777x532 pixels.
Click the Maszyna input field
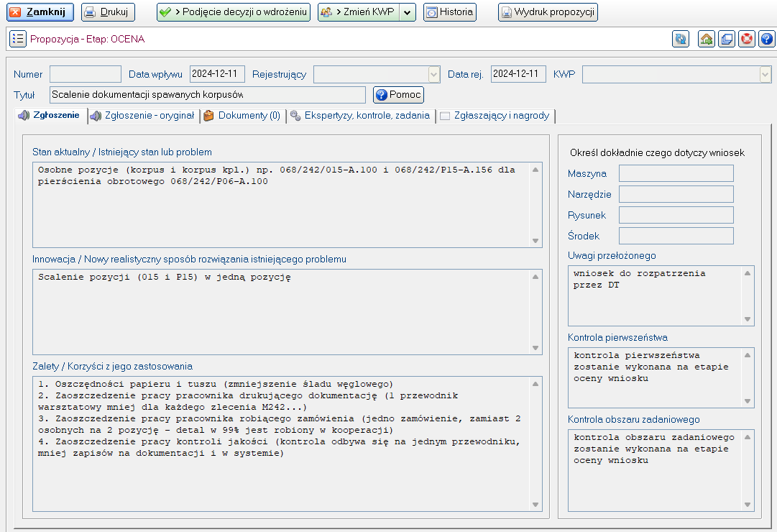pyautogui.click(x=676, y=173)
